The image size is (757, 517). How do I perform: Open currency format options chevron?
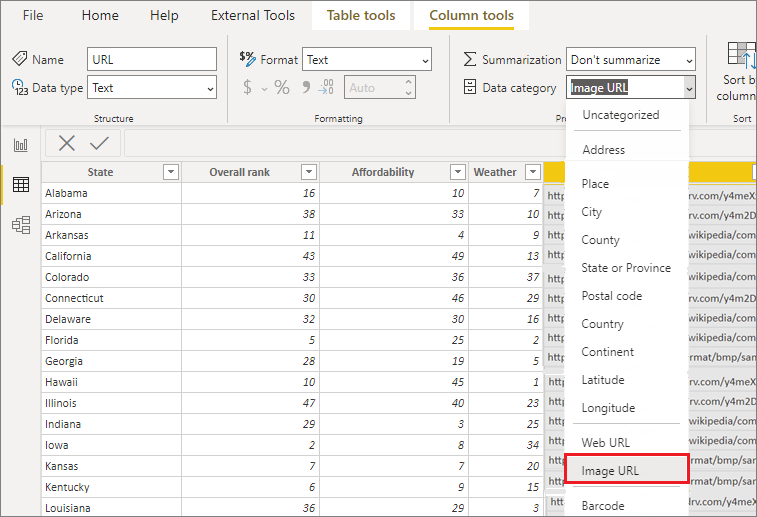click(264, 89)
